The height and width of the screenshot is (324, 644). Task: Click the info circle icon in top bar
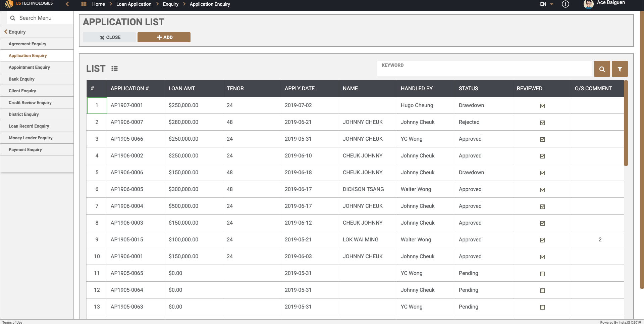coord(565,4)
